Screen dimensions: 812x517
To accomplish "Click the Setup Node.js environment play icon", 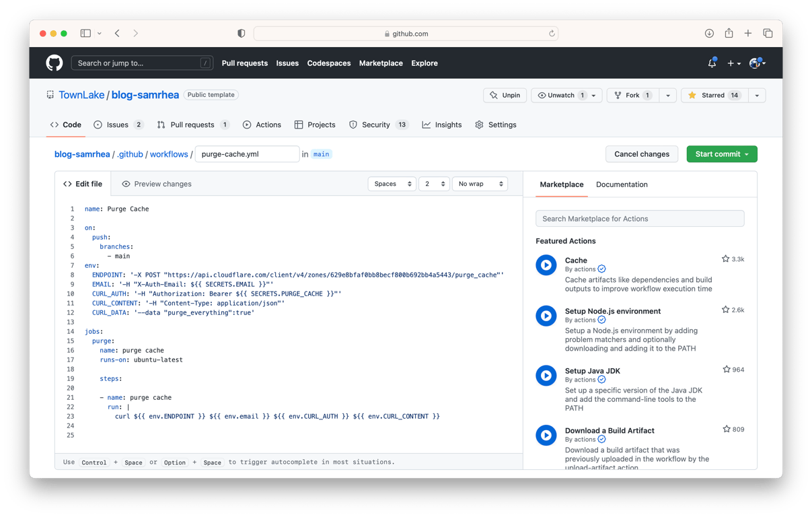I will [x=546, y=316].
